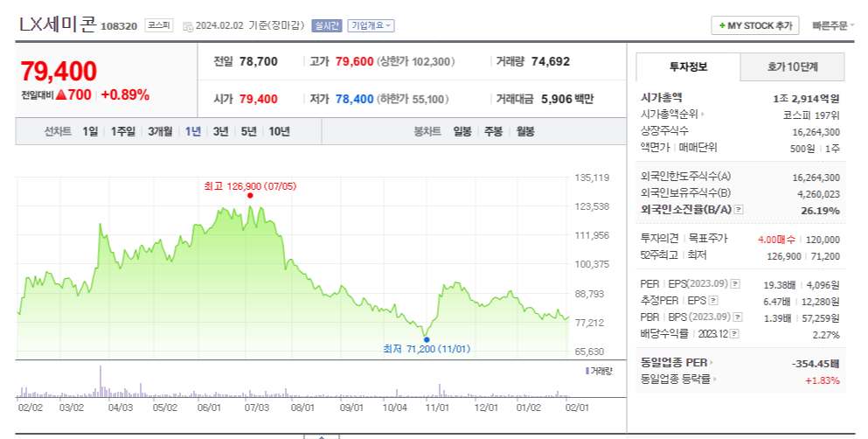Click the 배당수익률 value 2.27%

click(826, 335)
